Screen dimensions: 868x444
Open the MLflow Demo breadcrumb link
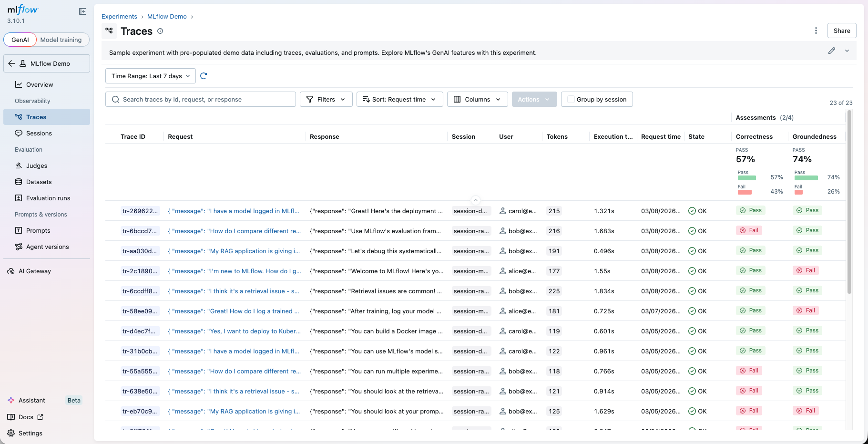click(x=167, y=16)
